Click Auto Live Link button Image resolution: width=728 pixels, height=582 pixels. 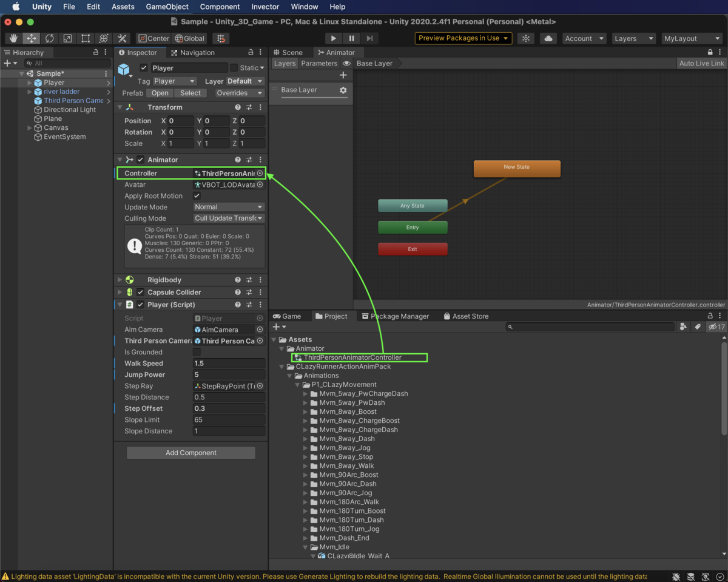click(x=702, y=63)
